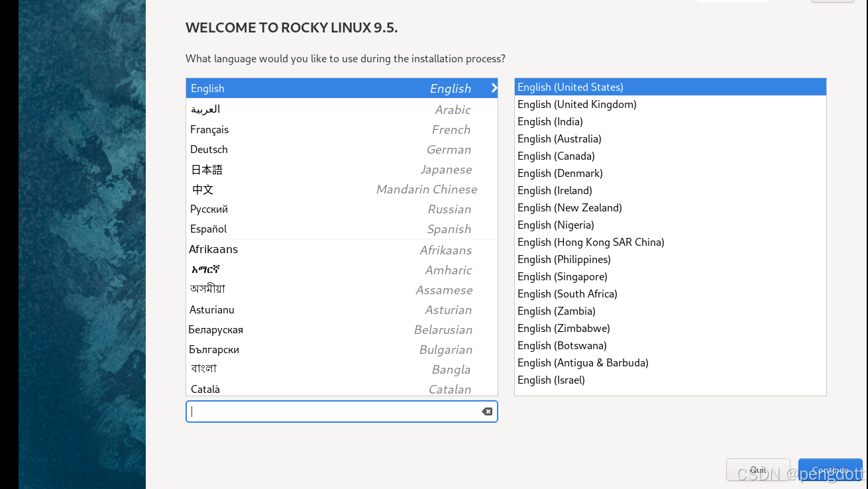This screenshot has width=868, height=489.
Task: Choose Français (French) language
Action: tap(342, 129)
